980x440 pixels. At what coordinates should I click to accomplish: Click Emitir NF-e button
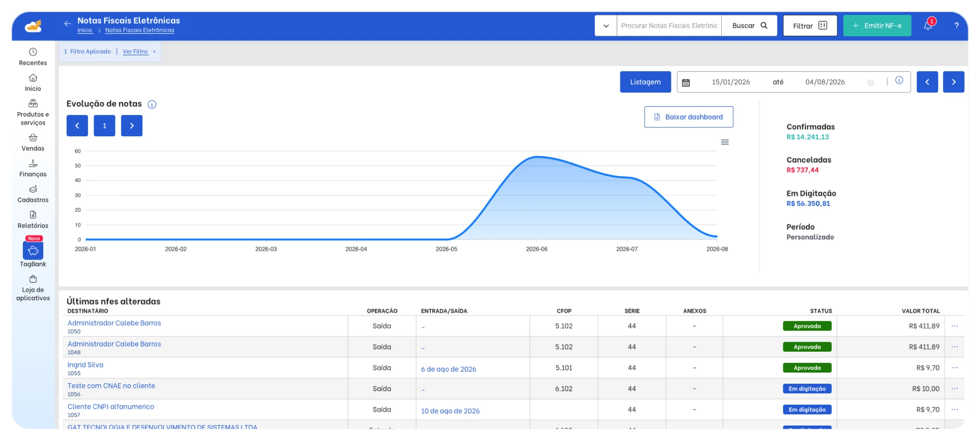click(877, 26)
